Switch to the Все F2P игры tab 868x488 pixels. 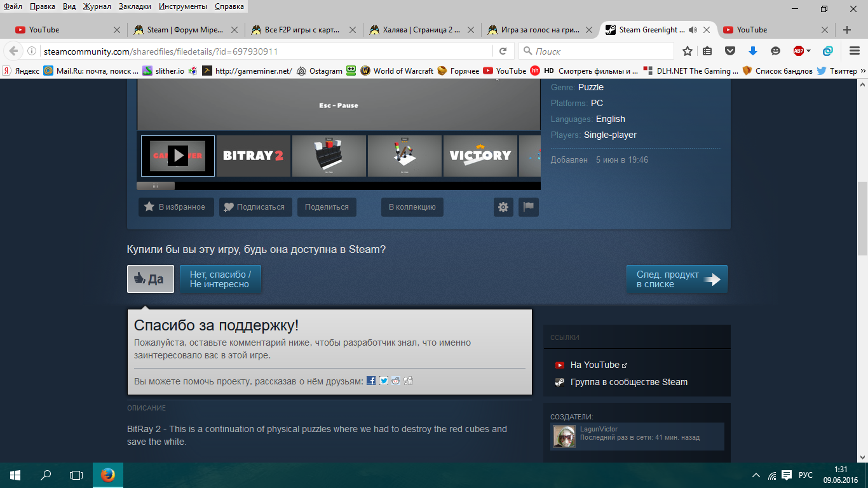[x=303, y=30]
